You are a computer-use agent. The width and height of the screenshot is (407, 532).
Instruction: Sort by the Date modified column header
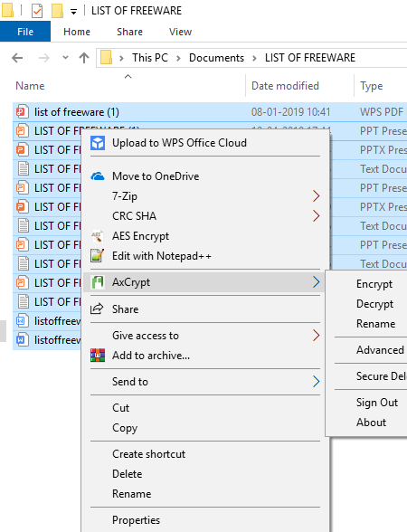285,86
